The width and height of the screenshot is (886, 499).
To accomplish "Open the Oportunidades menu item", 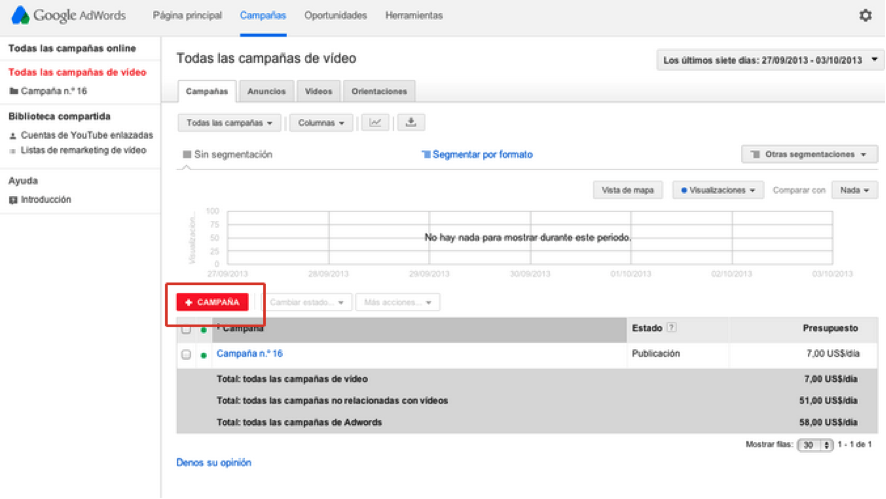I will point(335,16).
